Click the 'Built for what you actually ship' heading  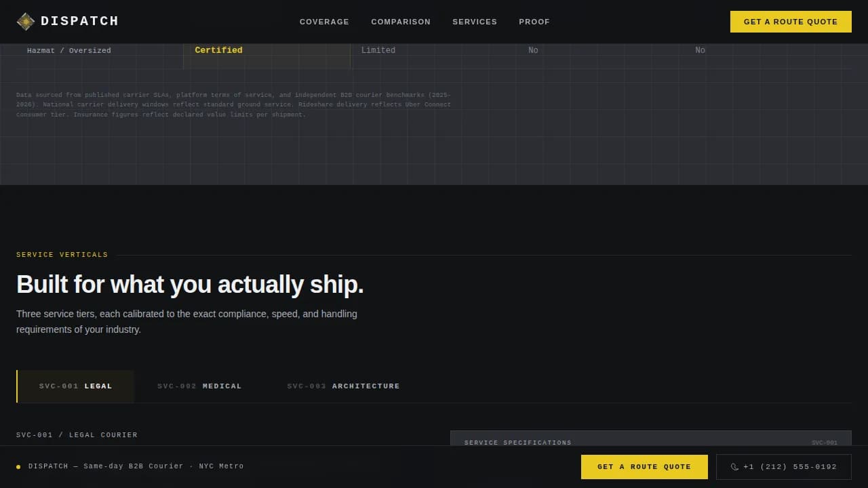tap(190, 285)
